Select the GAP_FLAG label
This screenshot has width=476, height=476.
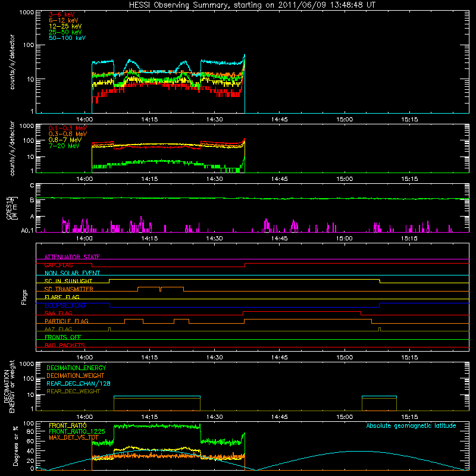pyautogui.click(x=58, y=265)
